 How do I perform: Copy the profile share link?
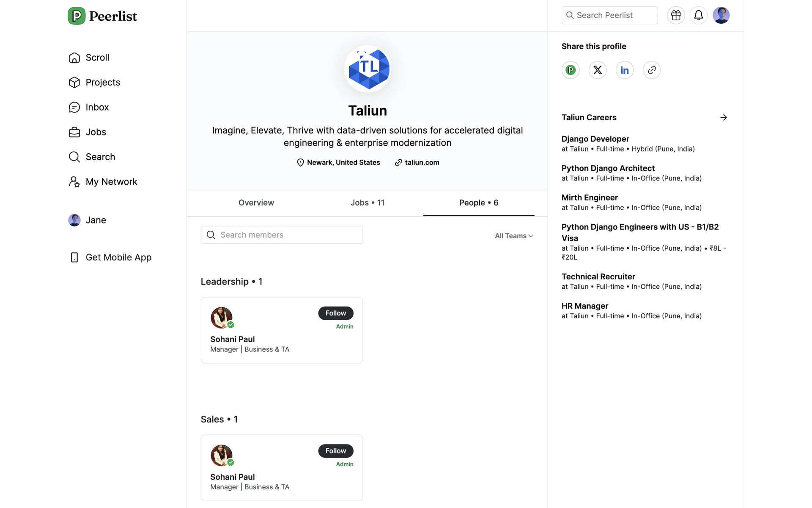tap(652, 70)
